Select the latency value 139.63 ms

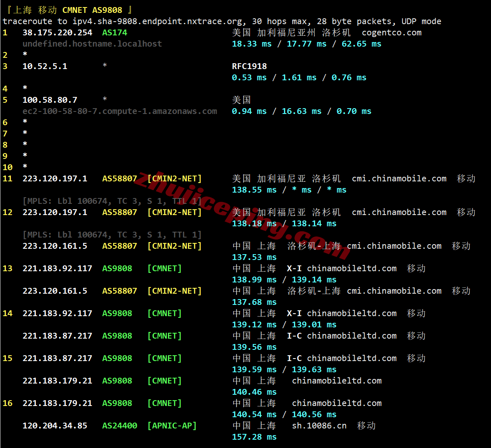[x=314, y=370]
